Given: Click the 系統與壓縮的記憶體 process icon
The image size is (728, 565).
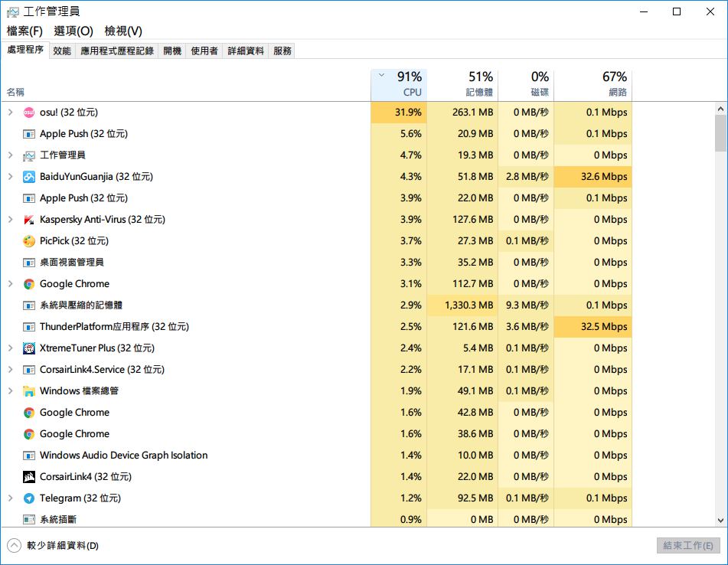Looking at the screenshot, I should [x=29, y=305].
